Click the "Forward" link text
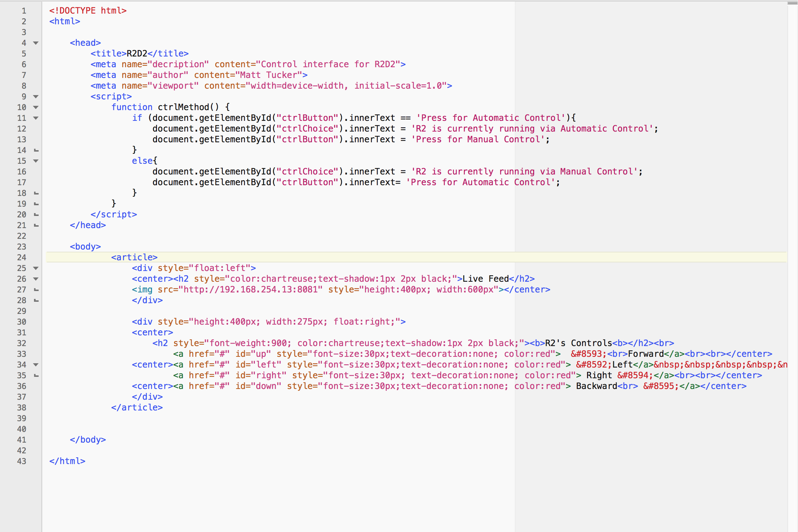The image size is (798, 532). [646, 354]
